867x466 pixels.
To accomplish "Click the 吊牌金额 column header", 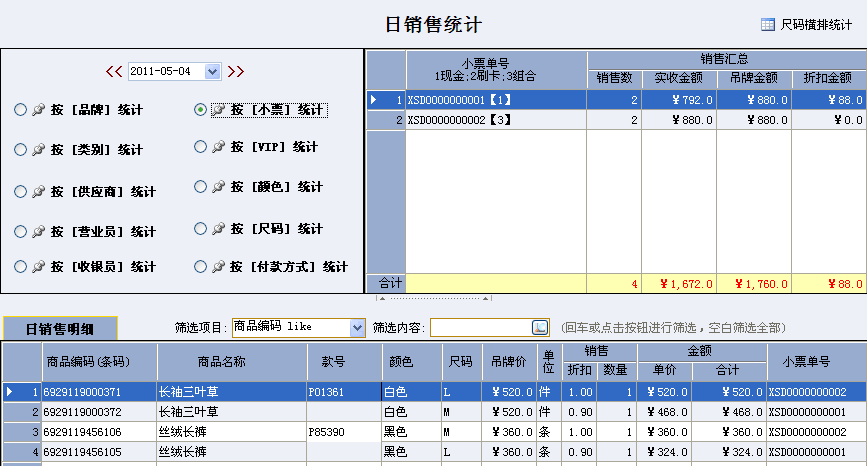I will (x=754, y=78).
